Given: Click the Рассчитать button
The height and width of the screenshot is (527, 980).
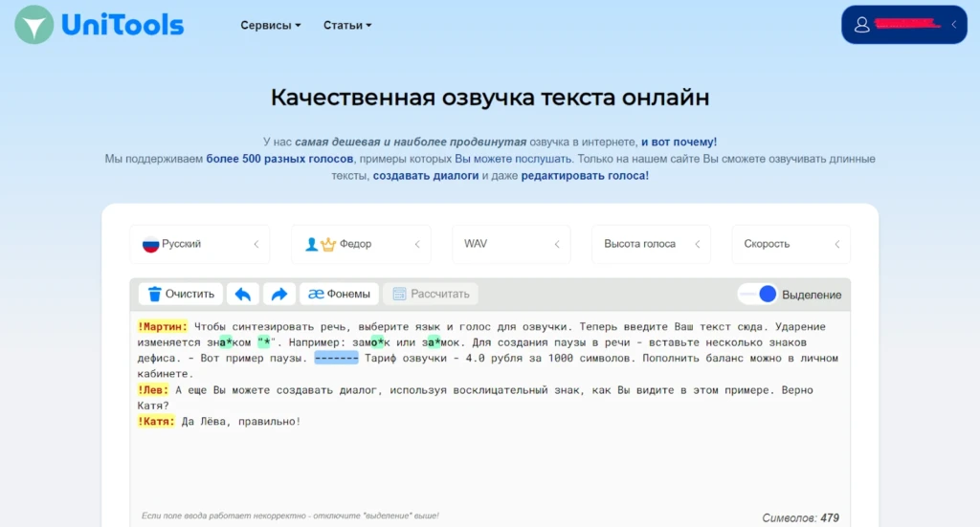Looking at the screenshot, I should [x=431, y=294].
